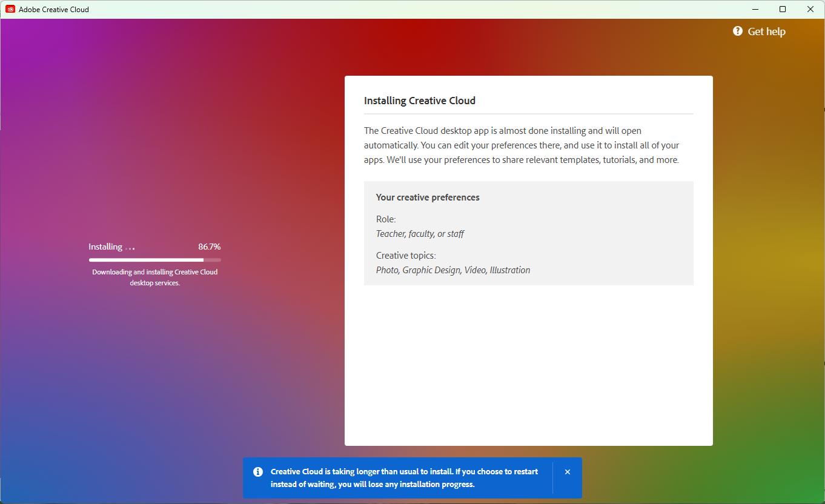
Task: Click the Installing status label
Action: click(x=105, y=247)
